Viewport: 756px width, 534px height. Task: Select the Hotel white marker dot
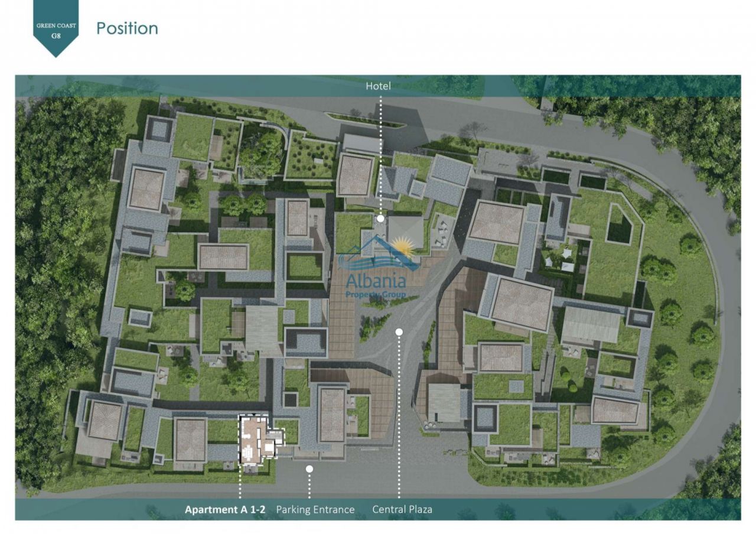point(381,219)
